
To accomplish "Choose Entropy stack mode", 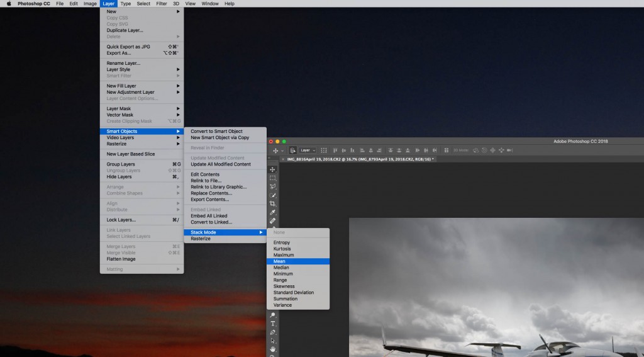I will [x=297, y=242].
